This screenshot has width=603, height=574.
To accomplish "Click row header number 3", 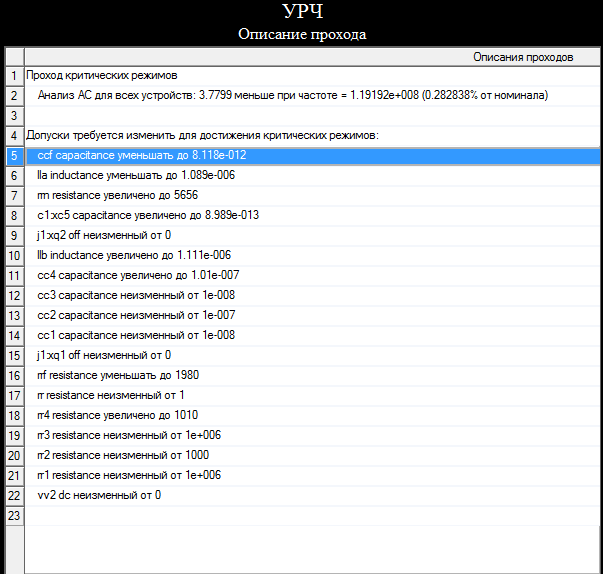I will [15, 115].
